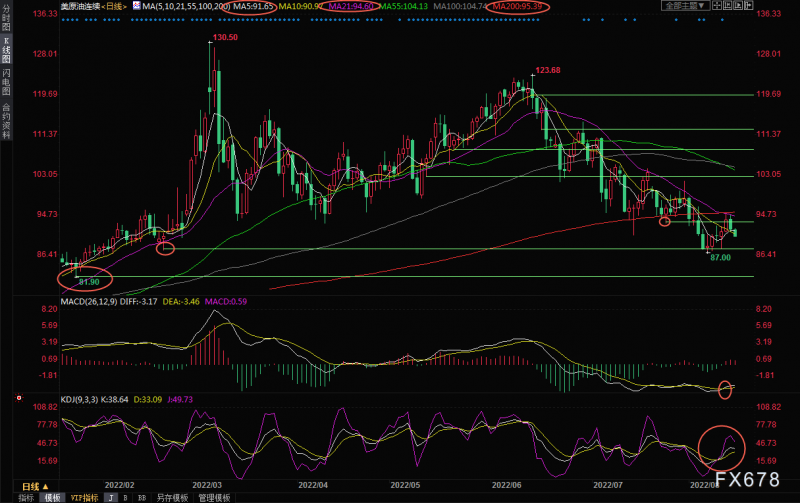This screenshot has height=503, width=800.
Task: Switch to the 闪电图 side tab
Action: pos(6,82)
